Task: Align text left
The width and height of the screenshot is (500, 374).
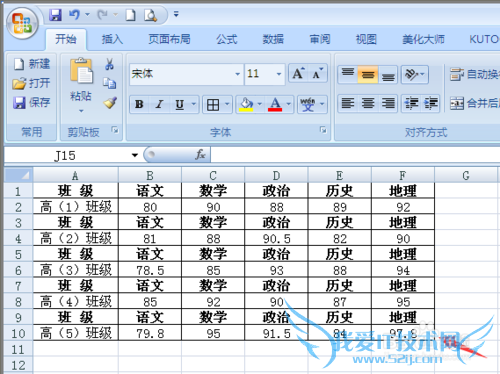Action: (x=348, y=103)
